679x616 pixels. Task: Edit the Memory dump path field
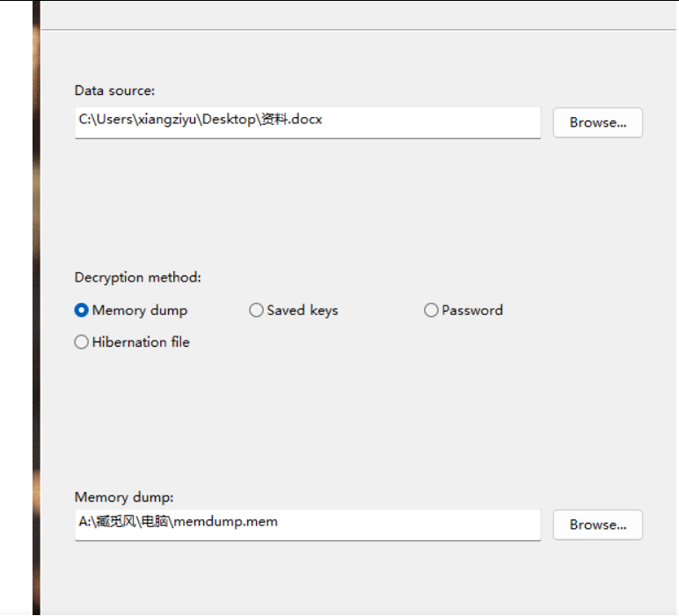tap(308, 524)
